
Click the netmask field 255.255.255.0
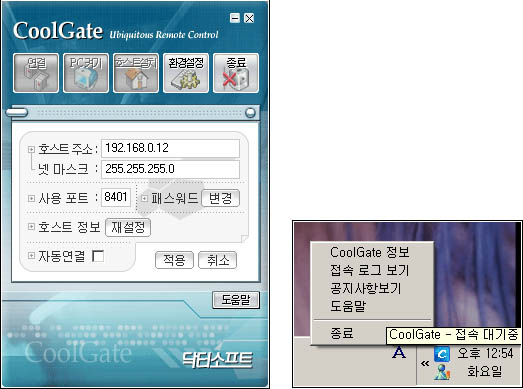[x=170, y=169]
